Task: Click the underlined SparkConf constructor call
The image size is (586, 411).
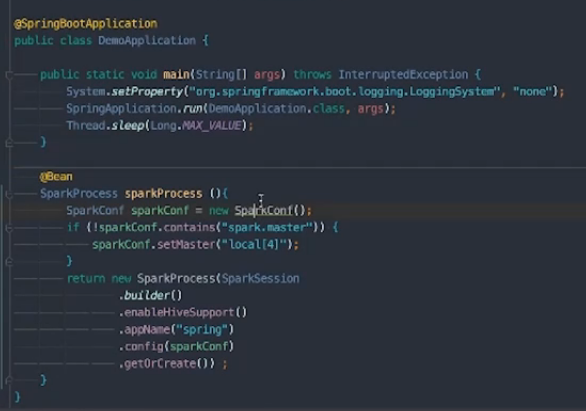Action: [x=263, y=210]
